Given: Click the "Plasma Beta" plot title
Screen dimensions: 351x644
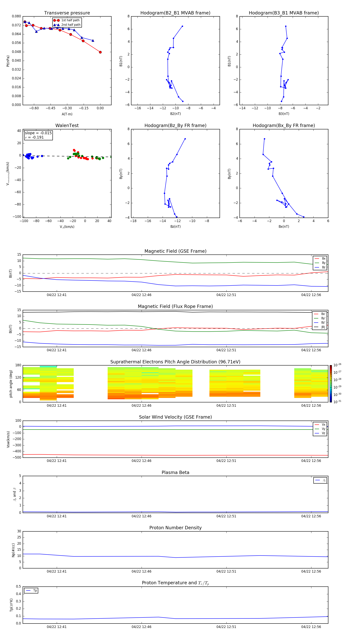Looking at the screenshot, I should pos(175,472).
